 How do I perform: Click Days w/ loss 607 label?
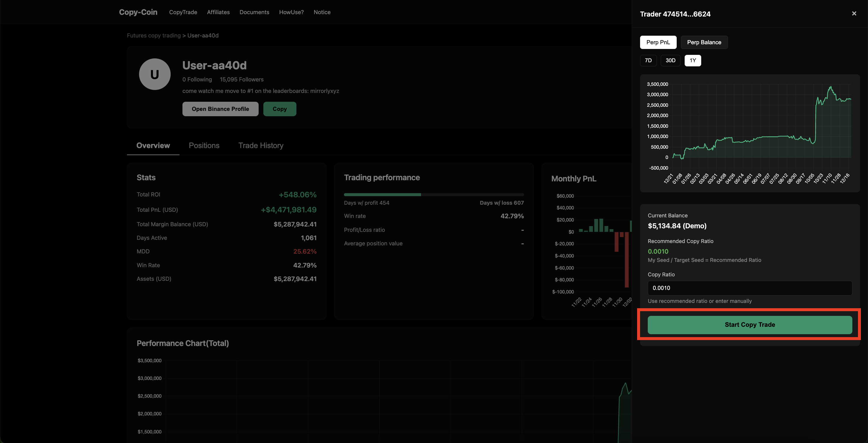click(502, 203)
